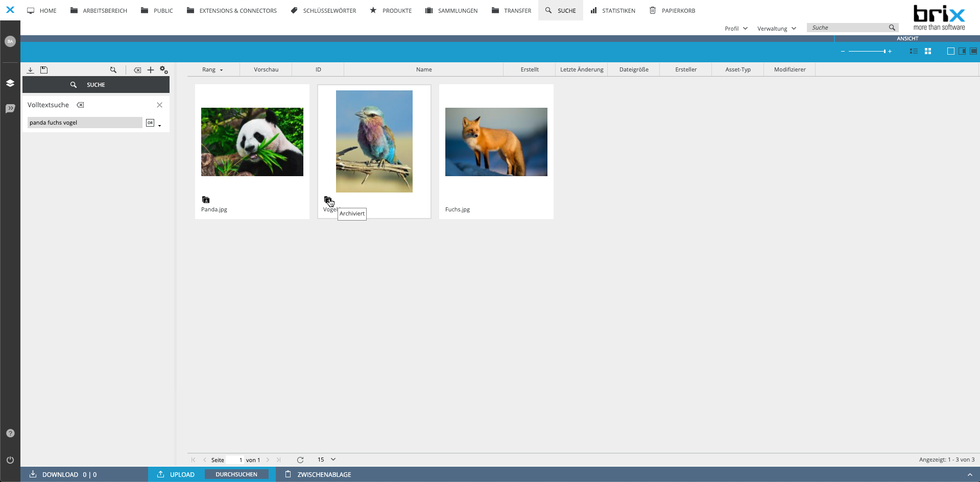Screen dimensions: 980x482
Task: Run the search with the dark SUCHE button
Action: pos(96,85)
